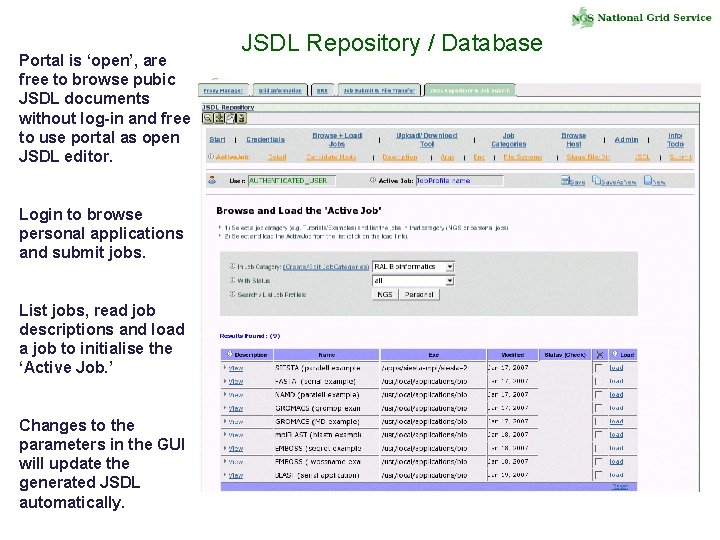Click the magnifier icon under JSDL Repository

208,118
